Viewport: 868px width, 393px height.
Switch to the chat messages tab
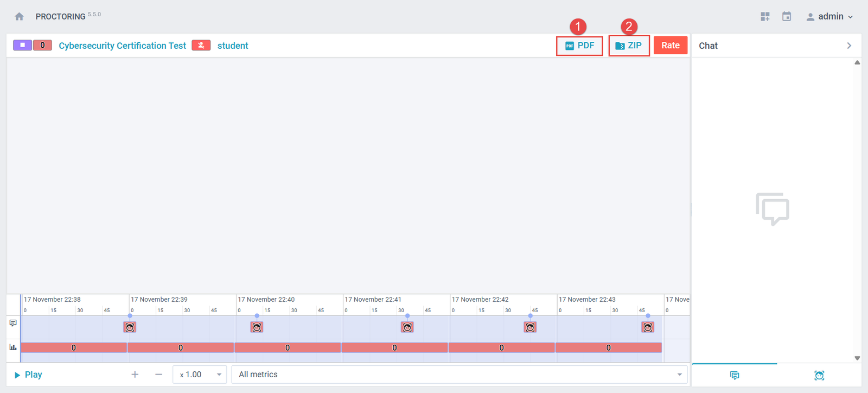pos(735,375)
